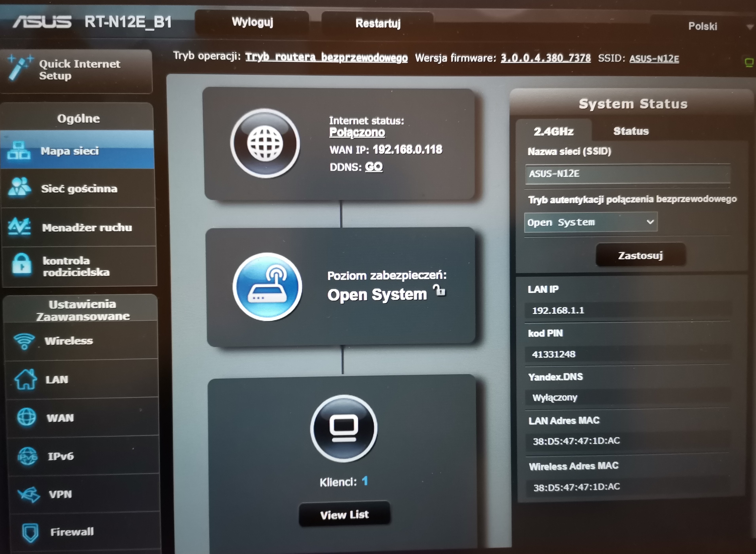Switch to the Status tab
The image size is (756, 554).
(631, 131)
